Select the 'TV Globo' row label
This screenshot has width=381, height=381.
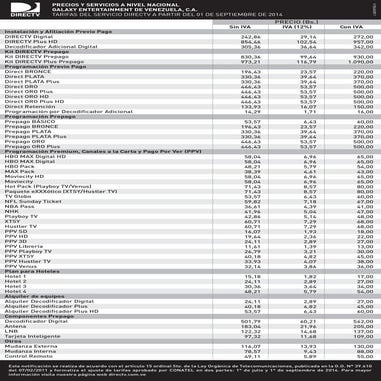pyautogui.click(x=18, y=197)
